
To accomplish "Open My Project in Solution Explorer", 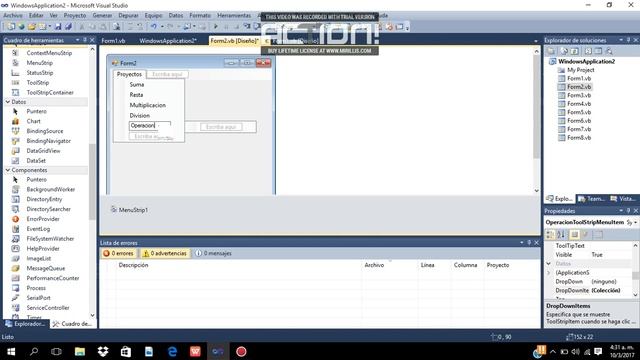I will [580, 70].
